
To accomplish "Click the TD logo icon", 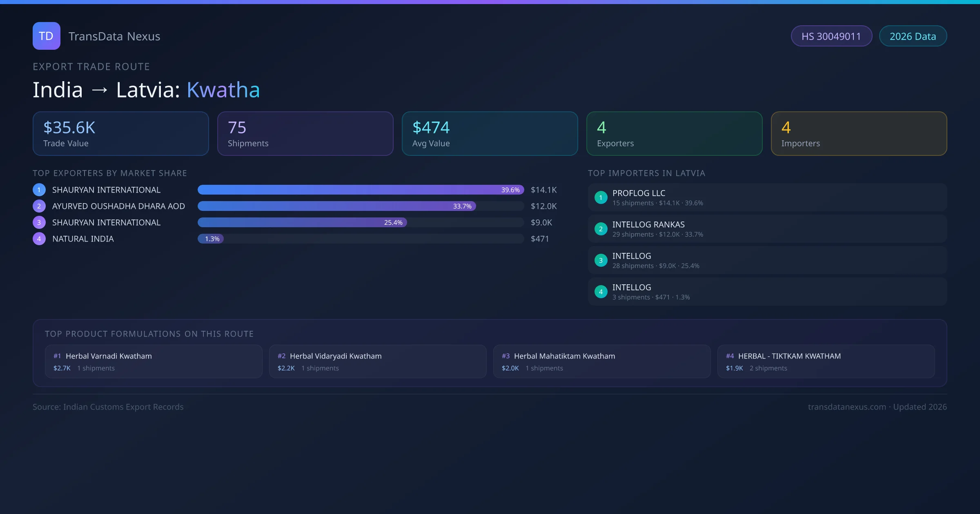I will [x=46, y=36].
